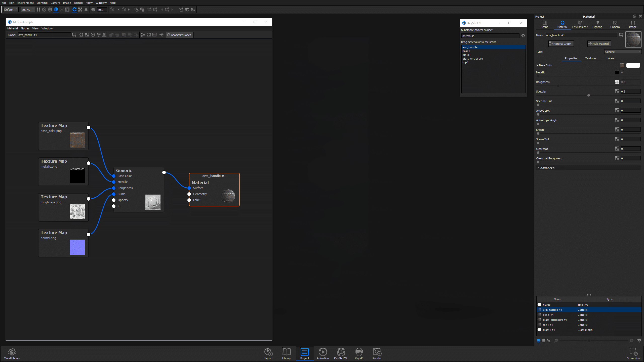Open the Lighting menu in main menu bar
Viewport: 644px width, 362px height.
point(42,3)
